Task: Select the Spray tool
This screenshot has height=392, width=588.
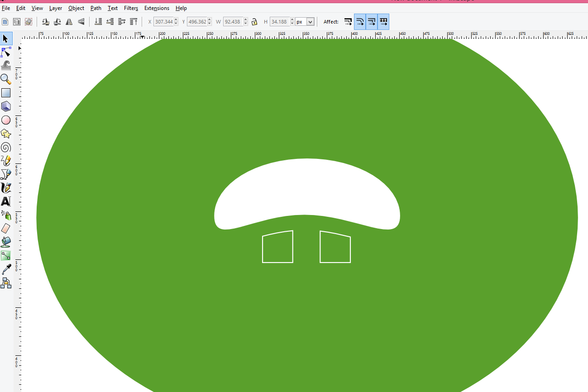Action: coord(6,215)
